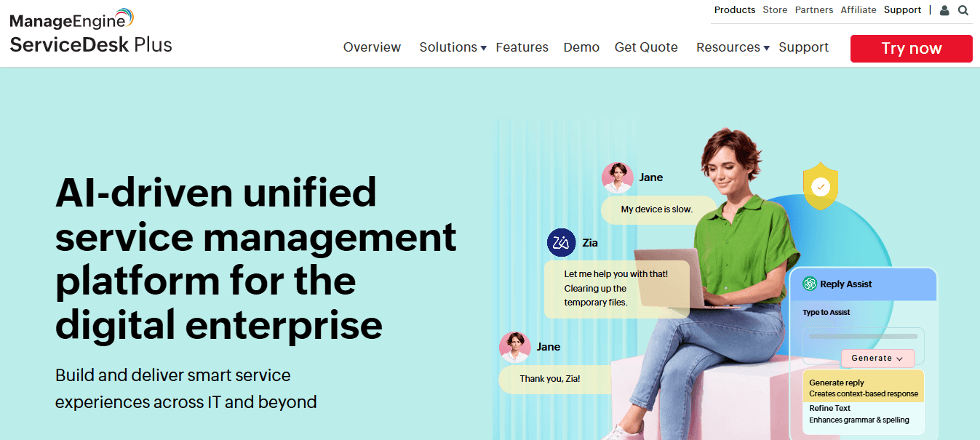The image size is (980, 440).
Task: Open the Generate dropdown in Reply Assist
Action: (x=877, y=358)
